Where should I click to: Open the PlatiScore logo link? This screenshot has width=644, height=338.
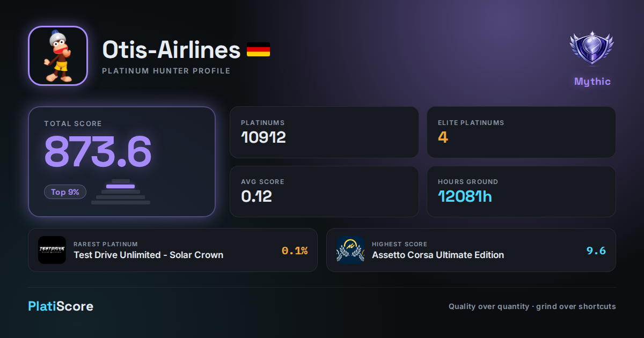[x=61, y=306]
